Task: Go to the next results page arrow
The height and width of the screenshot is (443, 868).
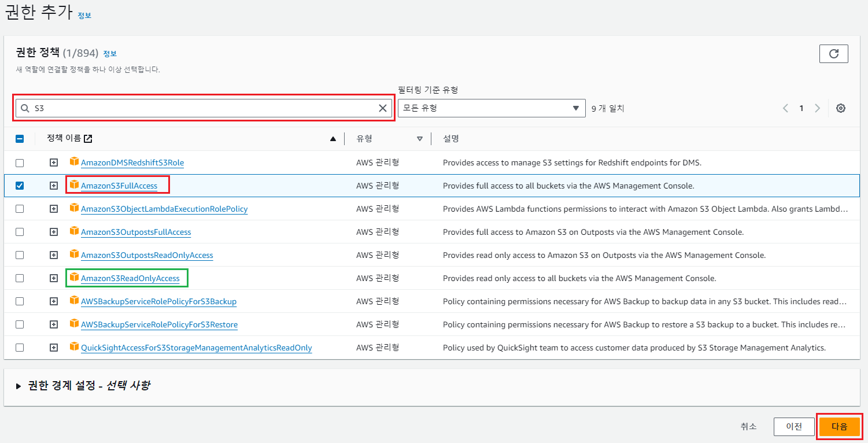Action: click(817, 108)
